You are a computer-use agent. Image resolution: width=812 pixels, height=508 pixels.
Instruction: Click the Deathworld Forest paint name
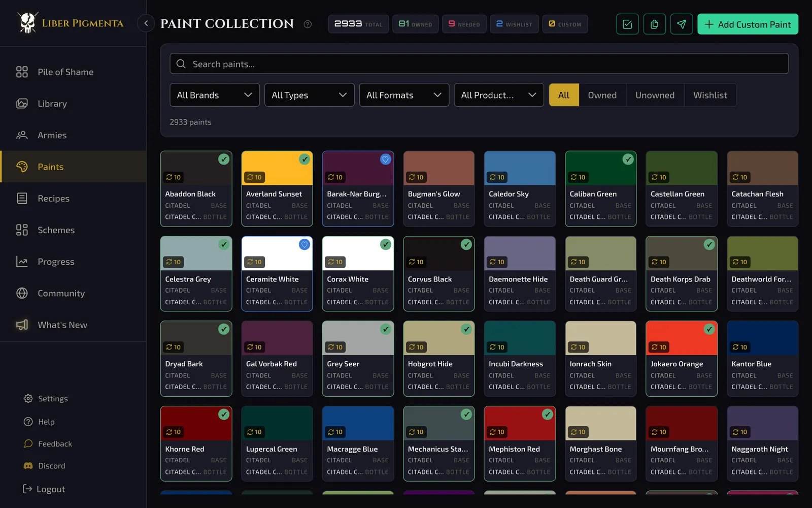[761, 279]
